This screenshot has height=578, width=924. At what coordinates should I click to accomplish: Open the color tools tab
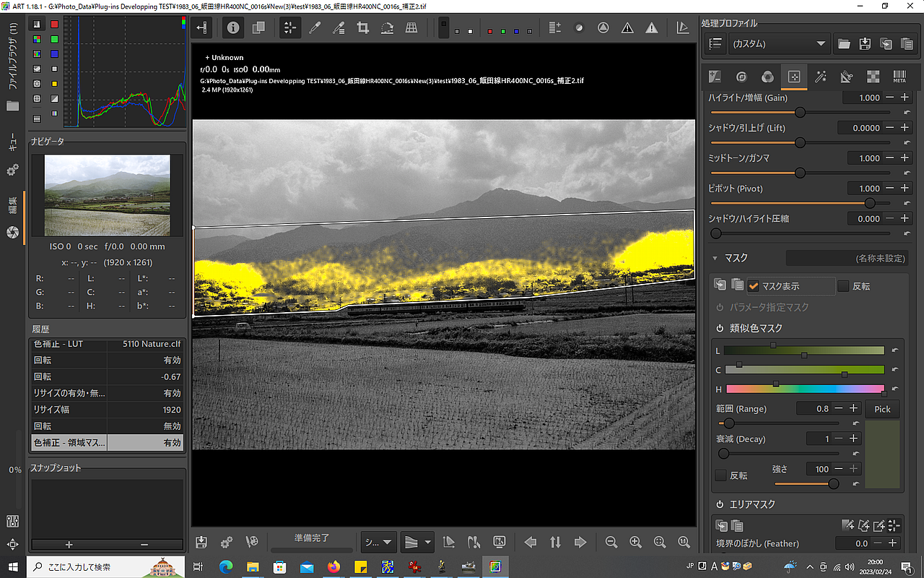[767, 76]
